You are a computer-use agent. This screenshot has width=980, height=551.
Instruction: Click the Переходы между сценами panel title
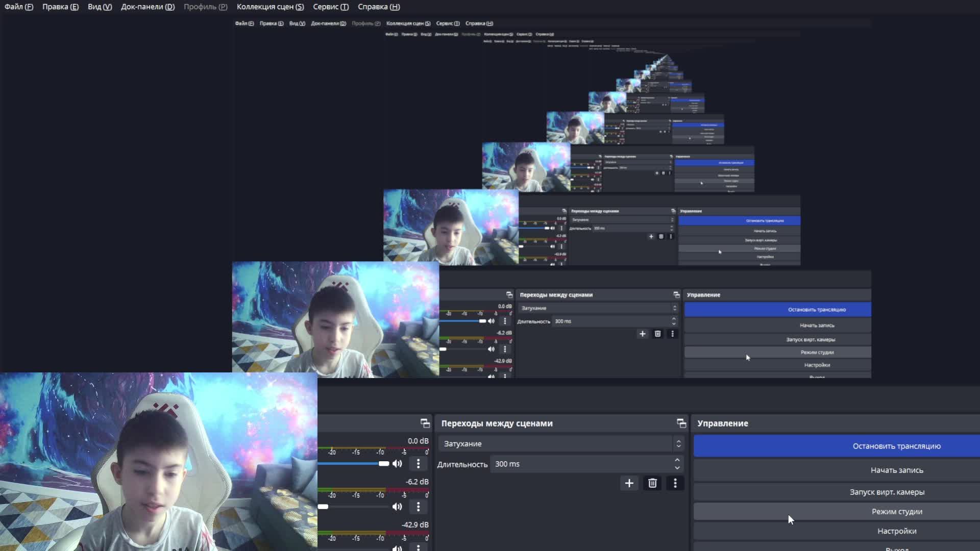point(497,423)
